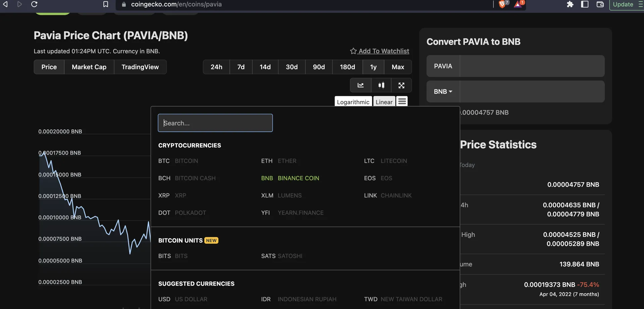
Task: Bookmark this page with the bookmark icon
Action: [106, 4]
